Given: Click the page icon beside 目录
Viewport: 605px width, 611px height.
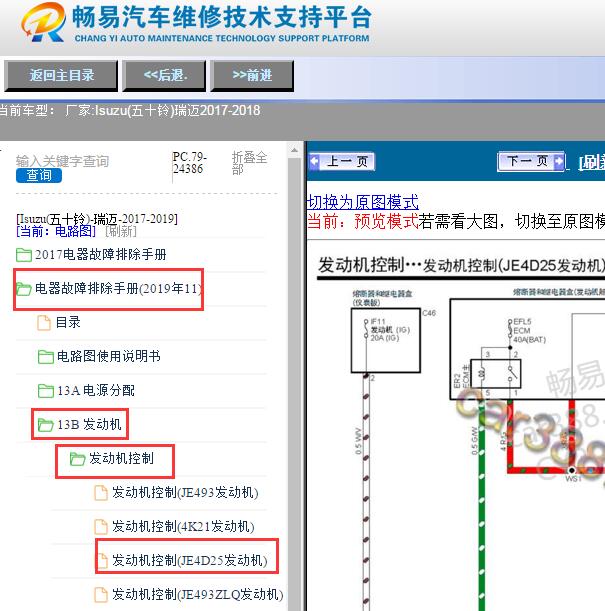Looking at the screenshot, I should 44,323.
